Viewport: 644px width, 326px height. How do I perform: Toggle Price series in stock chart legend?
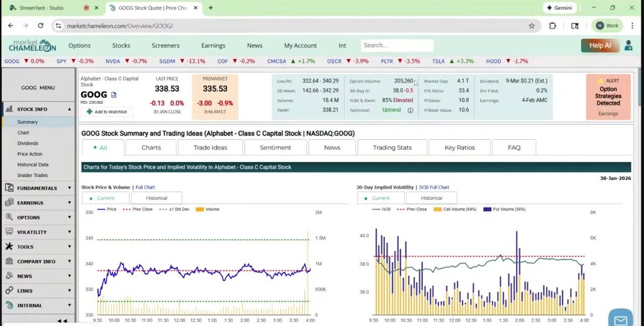[107, 209]
